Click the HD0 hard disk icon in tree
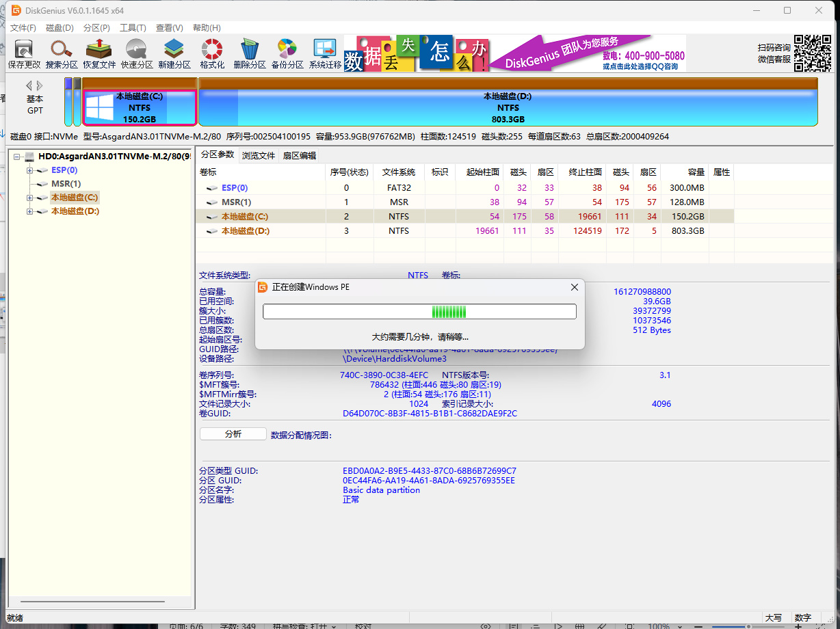 click(29, 157)
